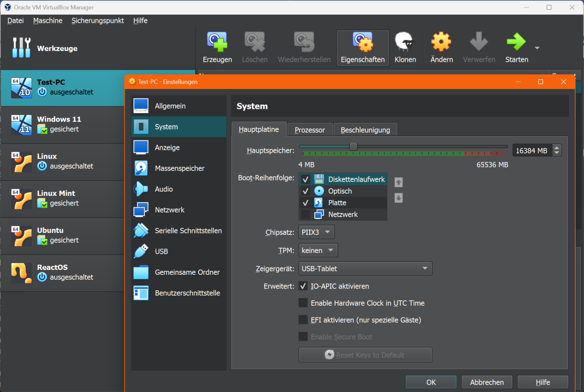This screenshot has width=584, height=392.
Task: Open Anzeige settings category
Action: pos(179,147)
